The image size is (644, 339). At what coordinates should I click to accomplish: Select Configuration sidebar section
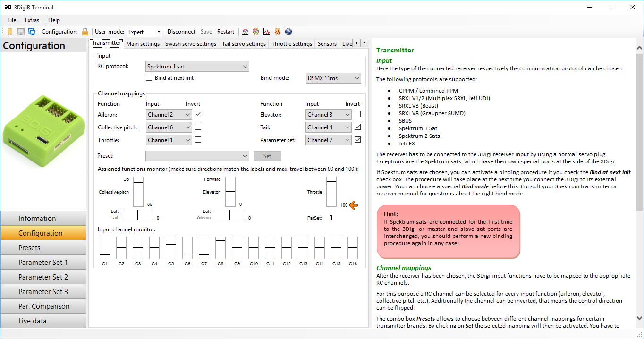[x=43, y=233]
